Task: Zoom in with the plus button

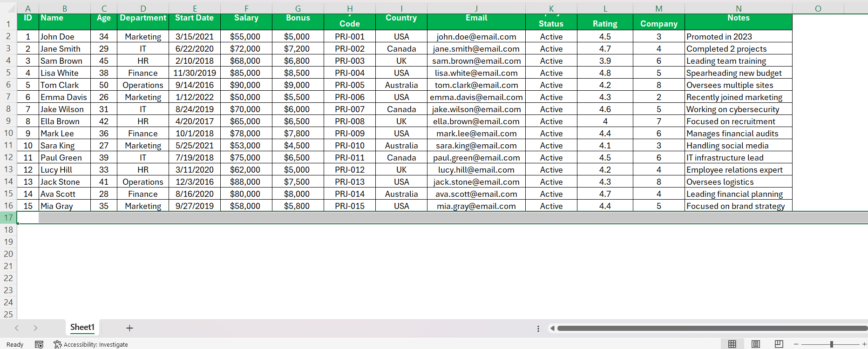Action: tap(864, 344)
